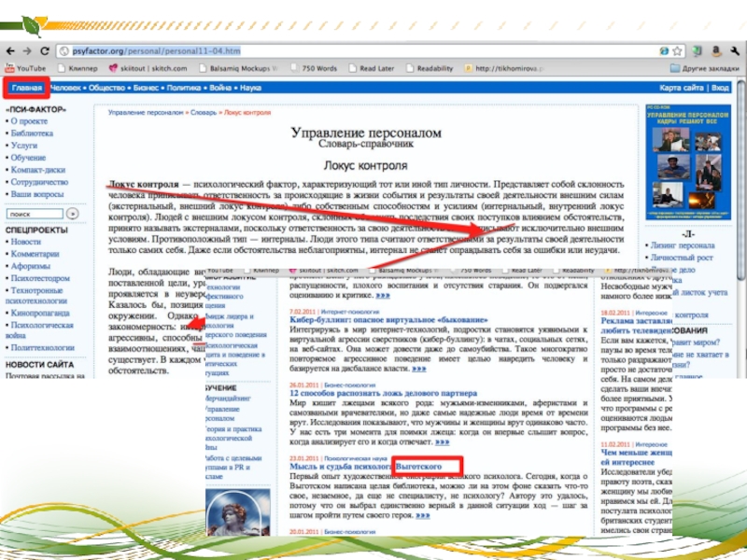Open the Readability bookmark

[430, 68]
